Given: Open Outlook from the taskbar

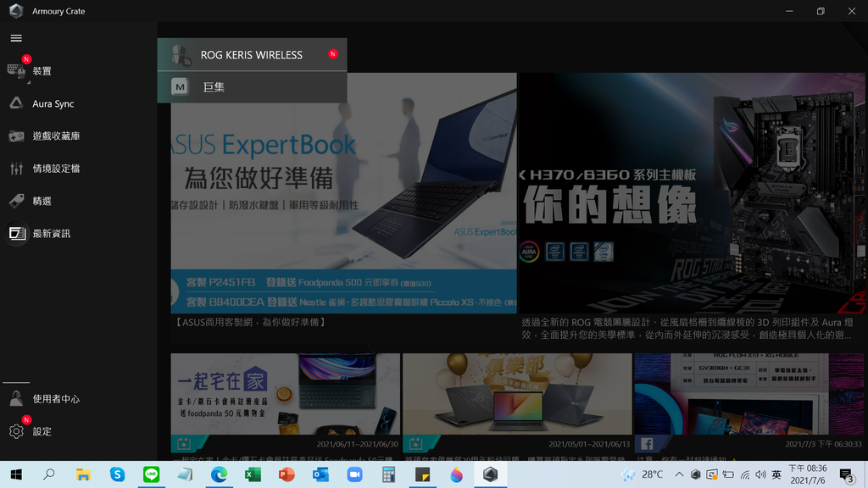Looking at the screenshot, I should click(320, 474).
